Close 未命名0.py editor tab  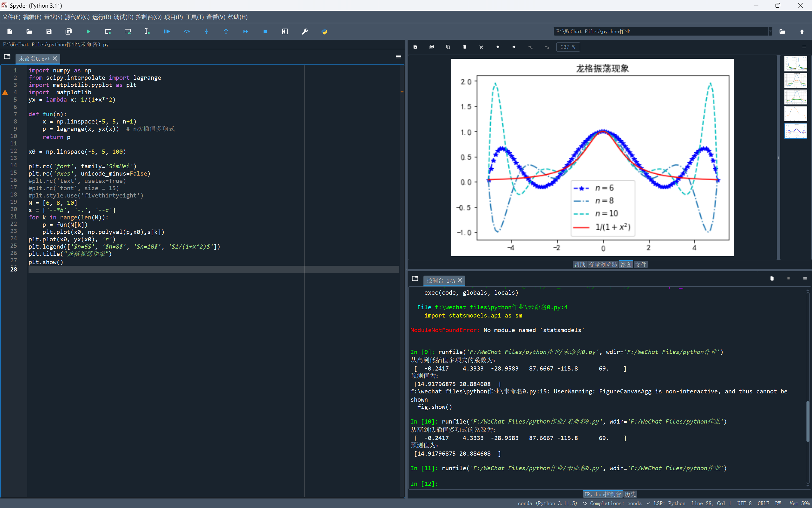tap(55, 58)
